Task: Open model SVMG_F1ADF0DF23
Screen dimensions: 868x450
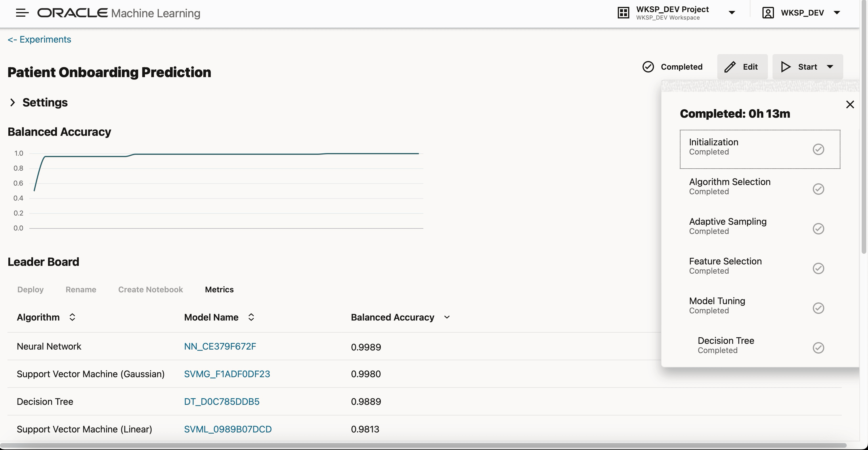Action: 227,374
